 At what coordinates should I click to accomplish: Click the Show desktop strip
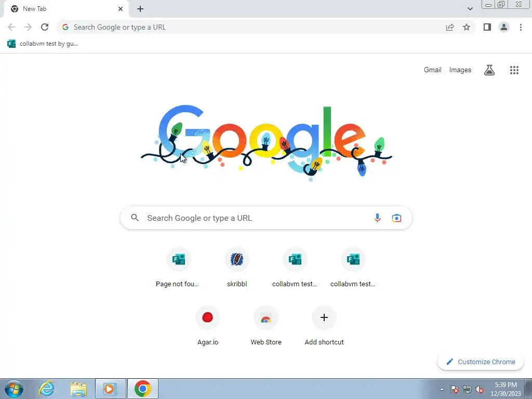528,389
